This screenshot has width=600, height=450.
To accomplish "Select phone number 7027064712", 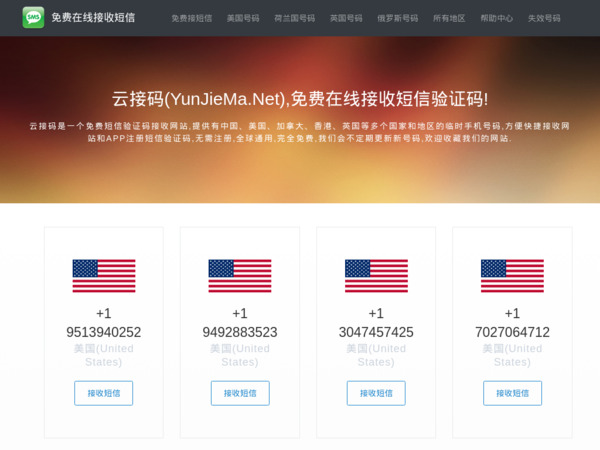I will (x=512, y=332).
